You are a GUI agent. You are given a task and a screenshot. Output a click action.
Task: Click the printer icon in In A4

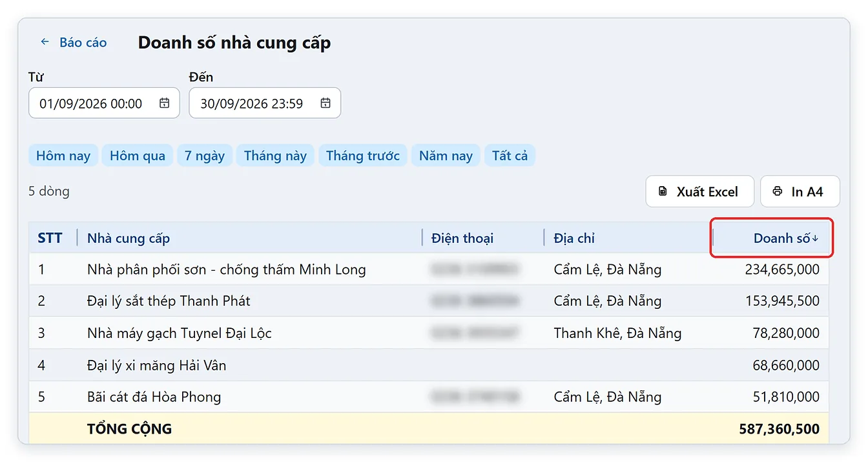pyautogui.click(x=777, y=192)
